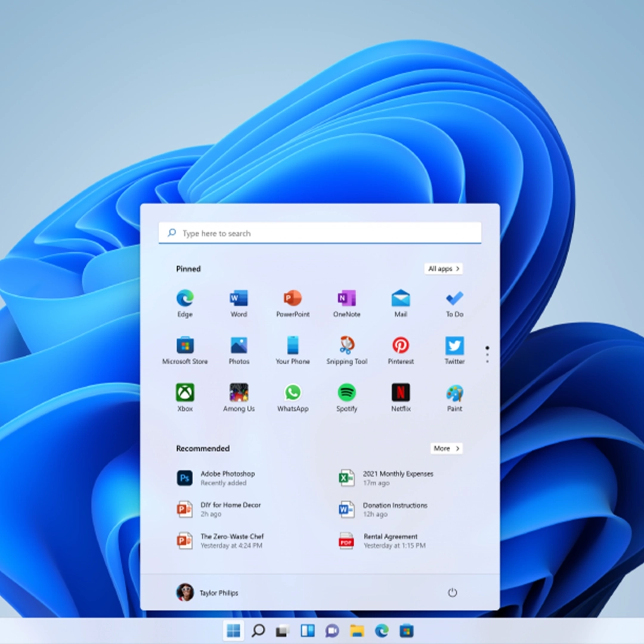The image size is (644, 644).
Task: Show the All apps list
Action: tap(443, 268)
